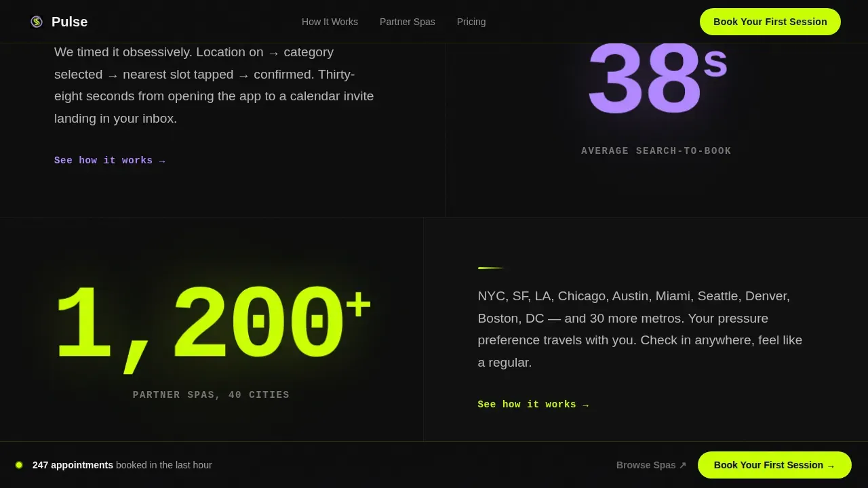Viewport: 868px width, 488px height.
Task: Click the green See how it works link
Action: coord(534,405)
